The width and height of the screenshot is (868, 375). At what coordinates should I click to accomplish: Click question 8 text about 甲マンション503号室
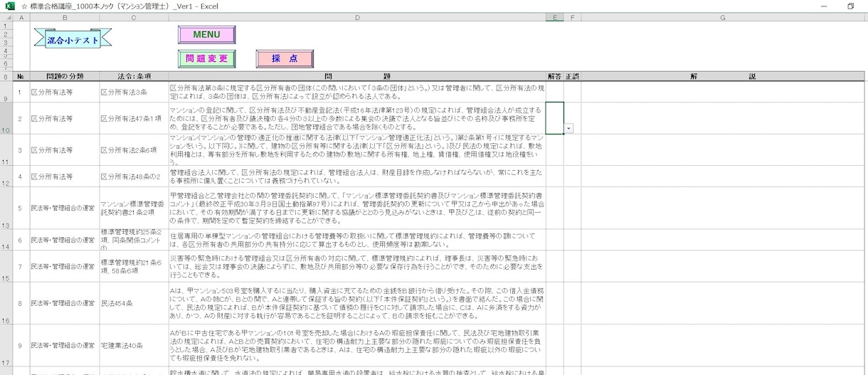(x=357, y=303)
